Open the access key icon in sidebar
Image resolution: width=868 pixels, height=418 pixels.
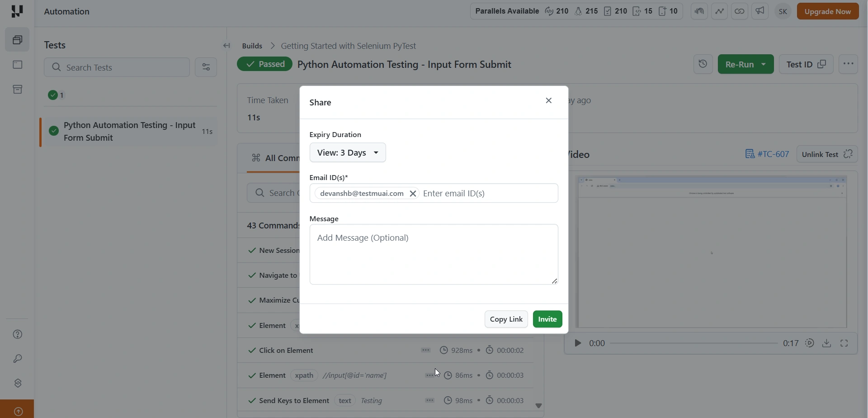pyautogui.click(x=18, y=359)
